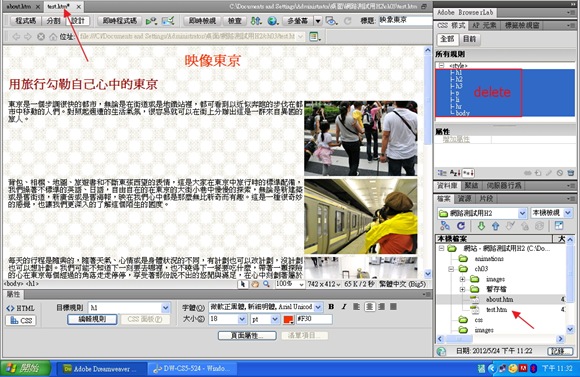The height and width of the screenshot is (377, 580).
Task: Select the zoom magnifier tool
Action: [266, 284]
